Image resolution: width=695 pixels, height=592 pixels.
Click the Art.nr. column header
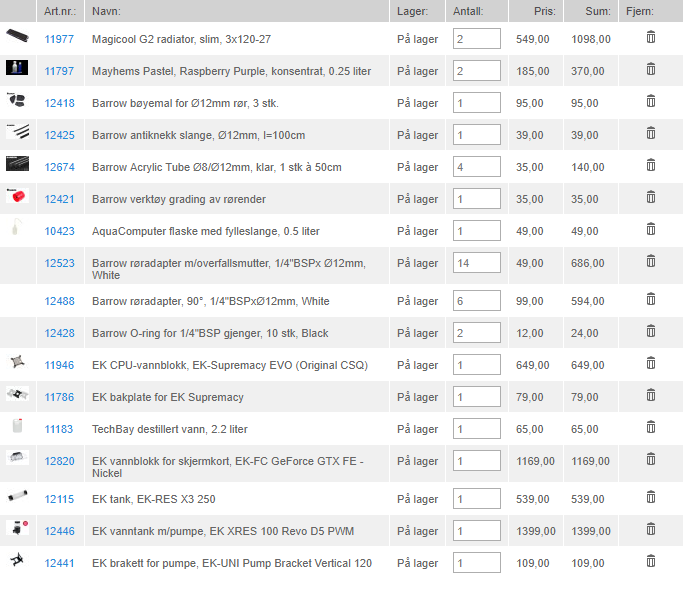[60, 11]
